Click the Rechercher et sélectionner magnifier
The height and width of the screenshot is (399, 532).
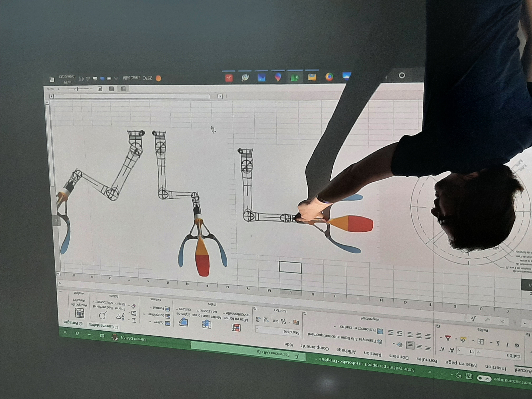pyautogui.click(x=103, y=316)
